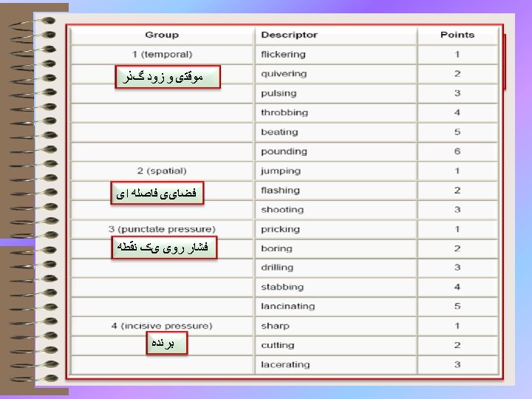Viewport: 532px width, 399px height.
Task: Select the "pounding" descriptor
Action: pos(284,151)
